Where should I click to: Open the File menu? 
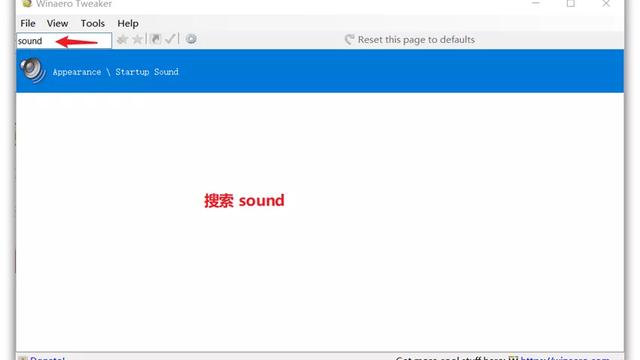tap(28, 24)
